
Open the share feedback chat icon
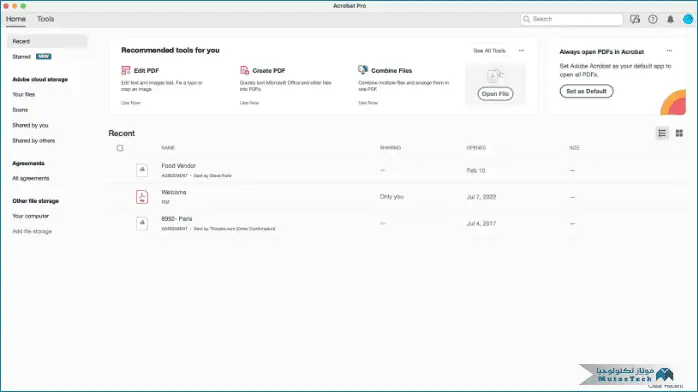635,19
